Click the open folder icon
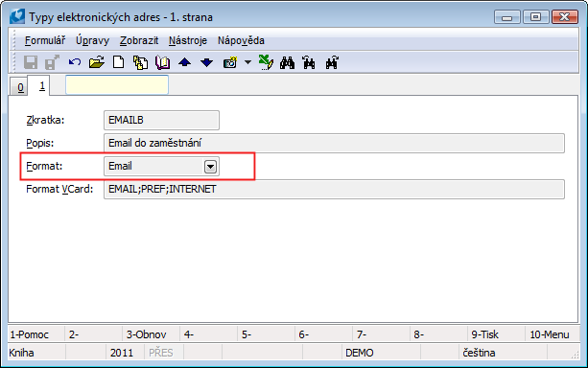Image resolution: width=588 pixels, height=368 pixels. pos(97,62)
